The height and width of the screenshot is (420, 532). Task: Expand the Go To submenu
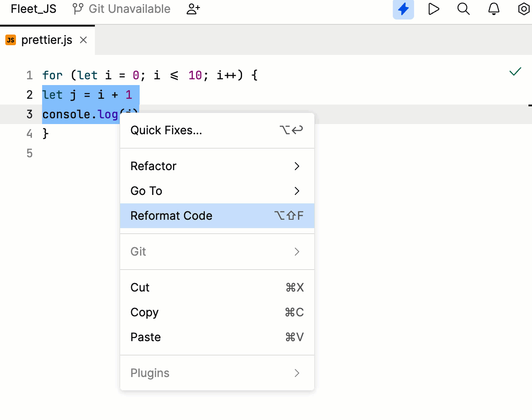[146, 191]
